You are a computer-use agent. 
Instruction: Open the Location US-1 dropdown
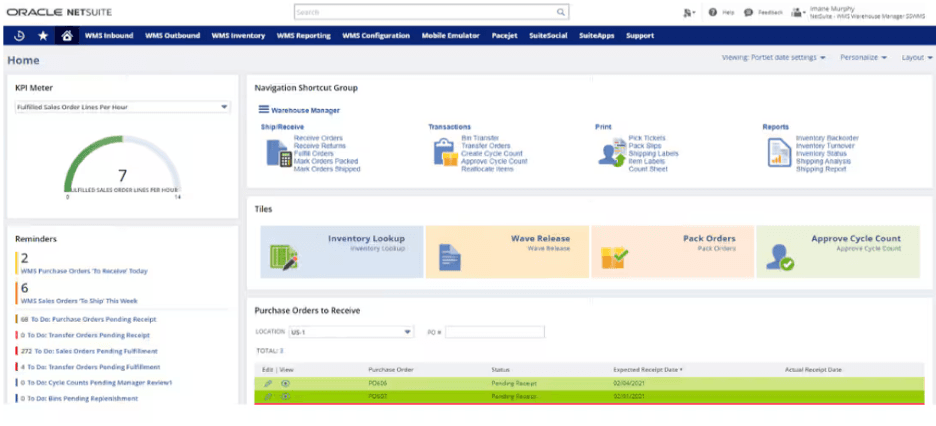coord(407,332)
